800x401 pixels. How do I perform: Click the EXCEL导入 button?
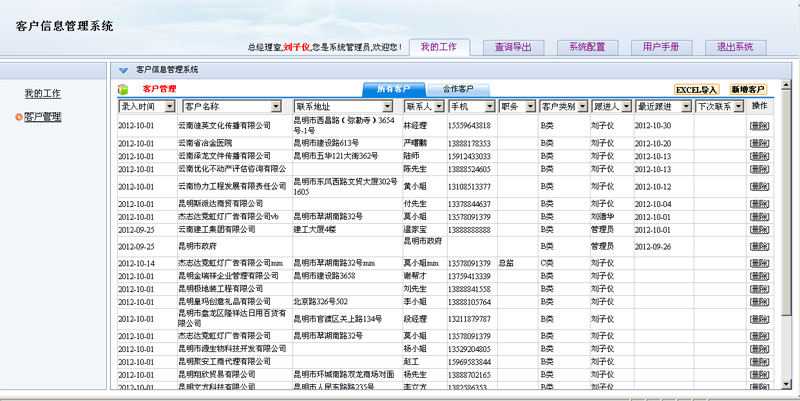(697, 90)
